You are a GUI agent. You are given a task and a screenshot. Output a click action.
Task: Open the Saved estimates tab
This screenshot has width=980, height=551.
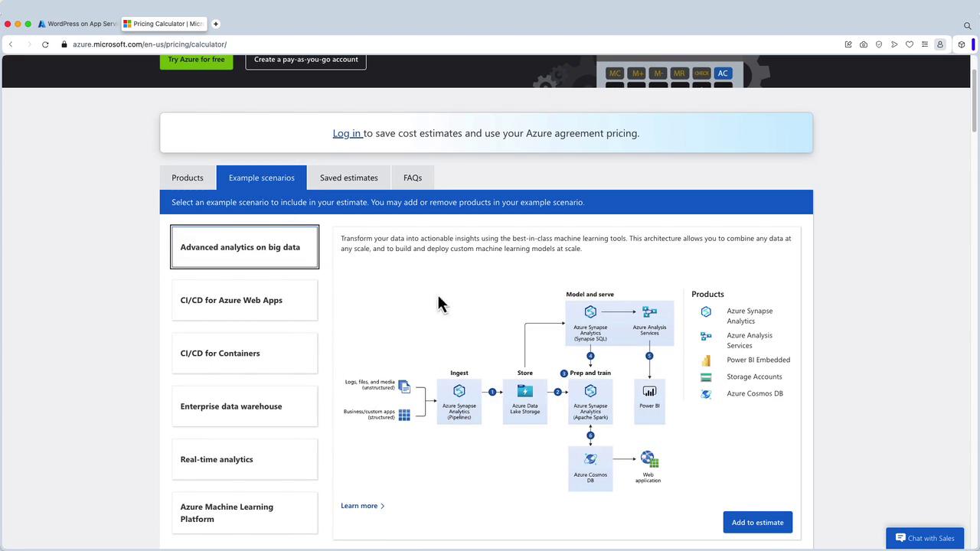click(x=349, y=178)
